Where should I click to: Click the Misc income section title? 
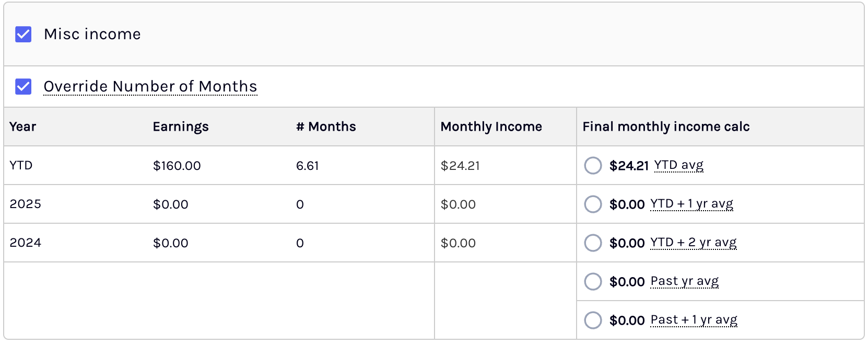tap(92, 35)
